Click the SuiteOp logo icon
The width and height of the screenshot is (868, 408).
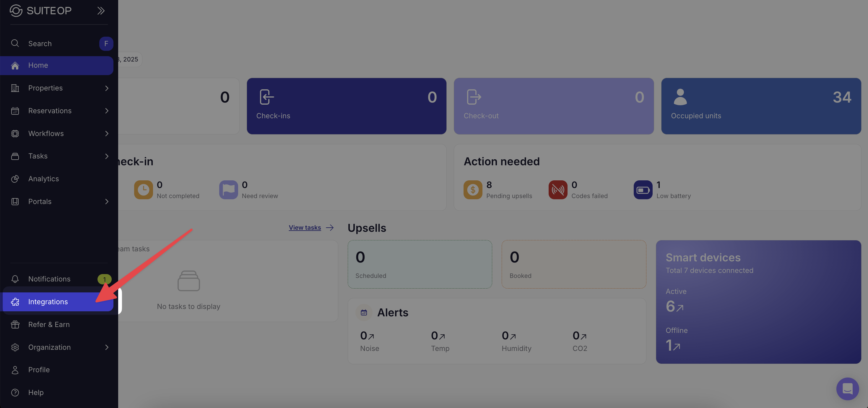(16, 11)
